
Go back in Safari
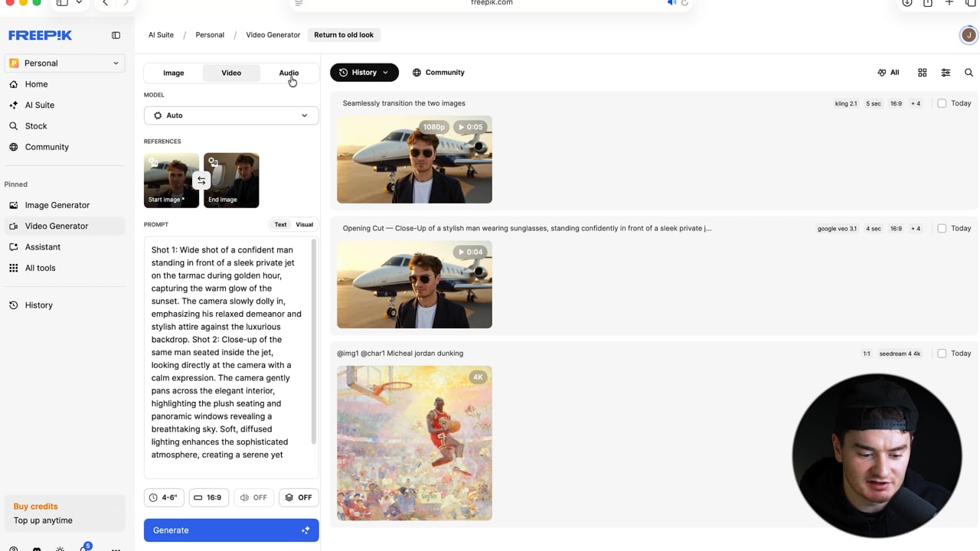[106, 3]
